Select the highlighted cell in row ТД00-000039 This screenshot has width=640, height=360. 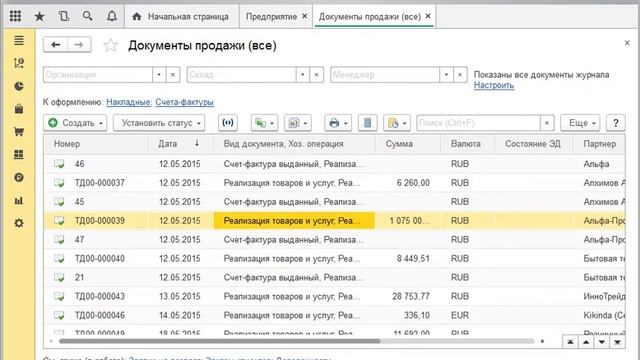click(x=294, y=221)
